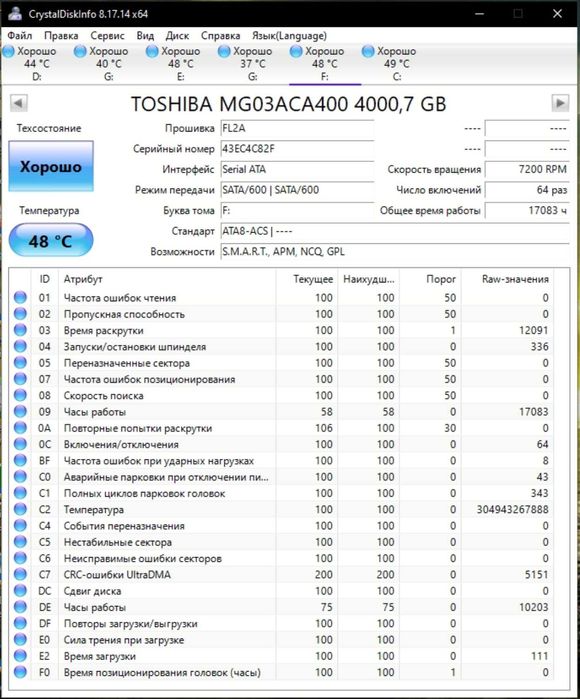Click the transfer mode field SATA/600
This screenshot has width=580, height=699.
pos(297,190)
